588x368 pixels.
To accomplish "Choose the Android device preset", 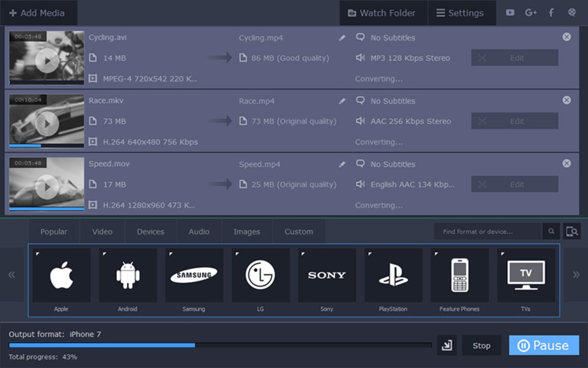I will [x=128, y=275].
